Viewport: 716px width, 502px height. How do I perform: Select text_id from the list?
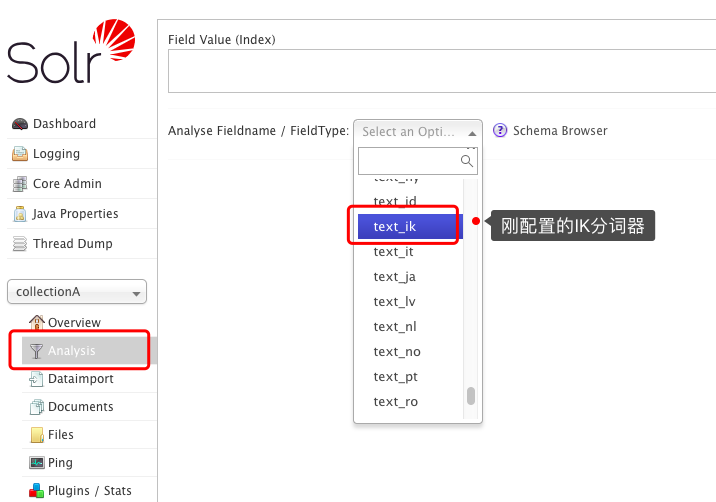pyautogui.click(x=410, y=201)
